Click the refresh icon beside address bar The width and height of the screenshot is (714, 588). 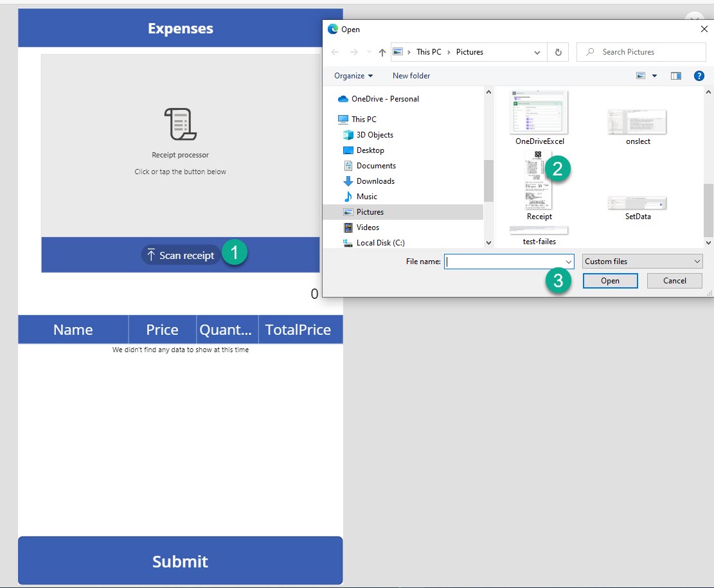coord(558,52)
